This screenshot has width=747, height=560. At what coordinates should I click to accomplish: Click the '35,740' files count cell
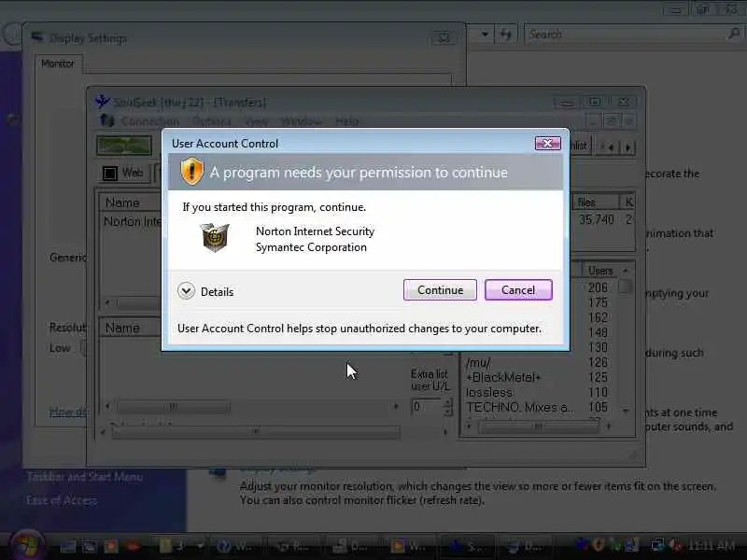click(x=597, y=219)
